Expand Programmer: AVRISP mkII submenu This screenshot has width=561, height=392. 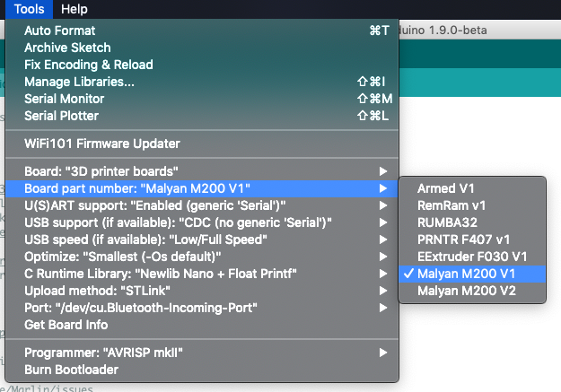pos(202,353)
